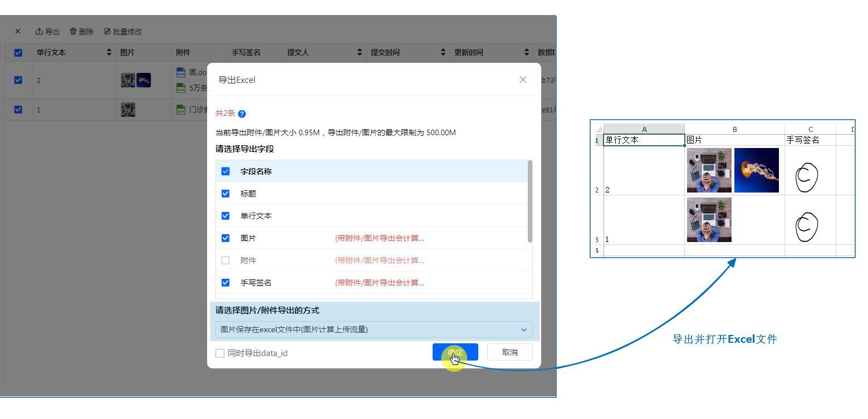
Task: Click the 画.doc attachment file icon
Action: point(181,72)
